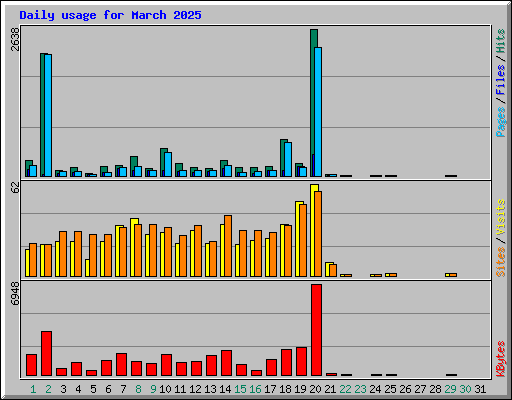
Task: Click the day 12 axis label
Action: click(195, 389)
